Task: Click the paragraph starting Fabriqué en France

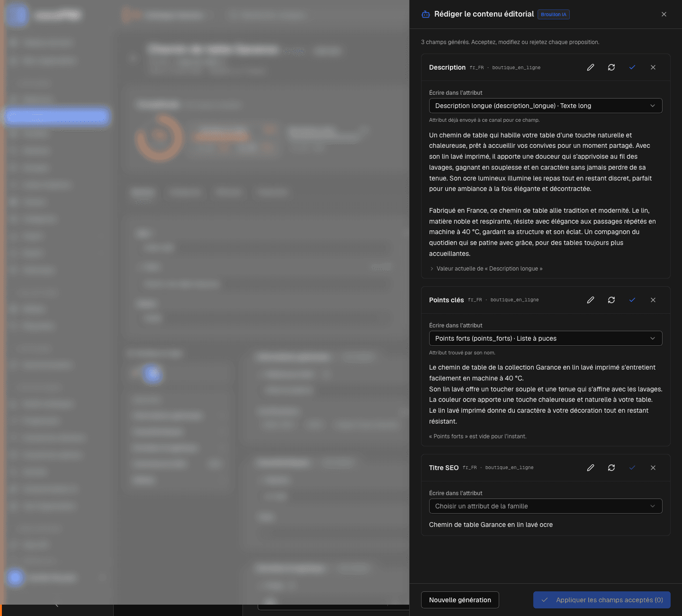Action: [x=543, y=232]
